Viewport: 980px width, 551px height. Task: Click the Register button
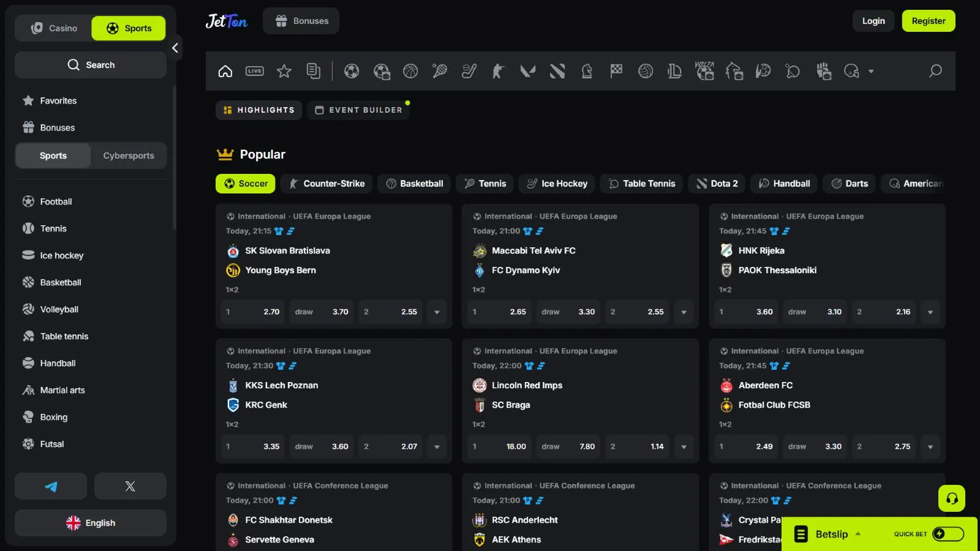click(x=928, y=21)
